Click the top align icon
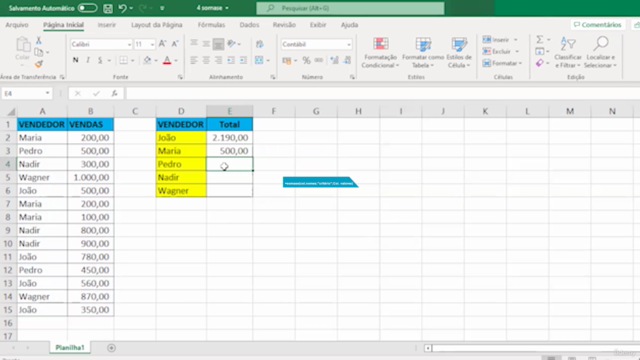The image size is (640, 360). tap(194, 44)
